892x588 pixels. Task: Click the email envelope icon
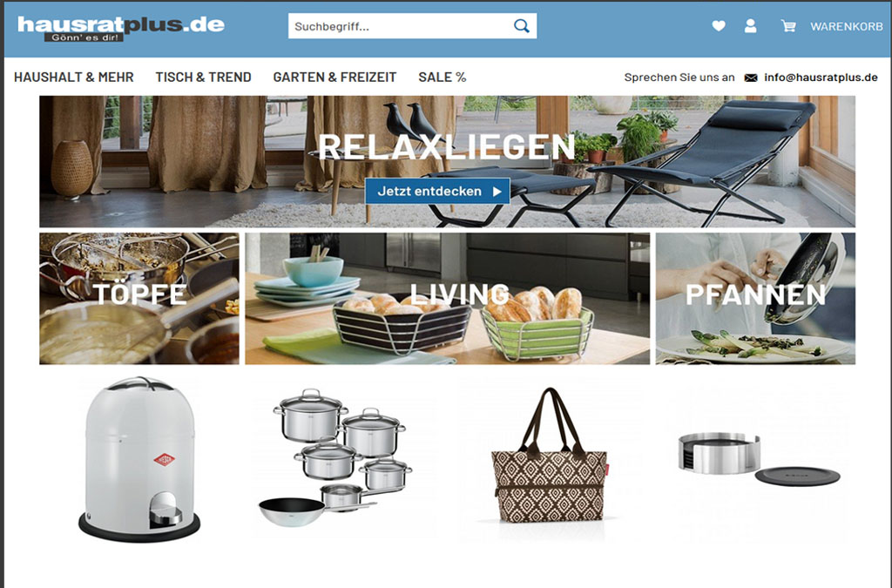[x=751, y=78]
